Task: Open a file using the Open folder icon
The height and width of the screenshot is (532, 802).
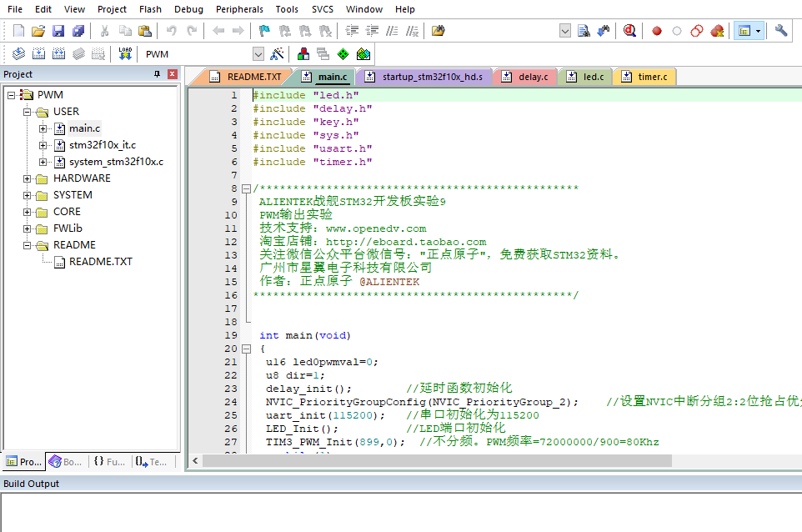Action: point(38,31)
